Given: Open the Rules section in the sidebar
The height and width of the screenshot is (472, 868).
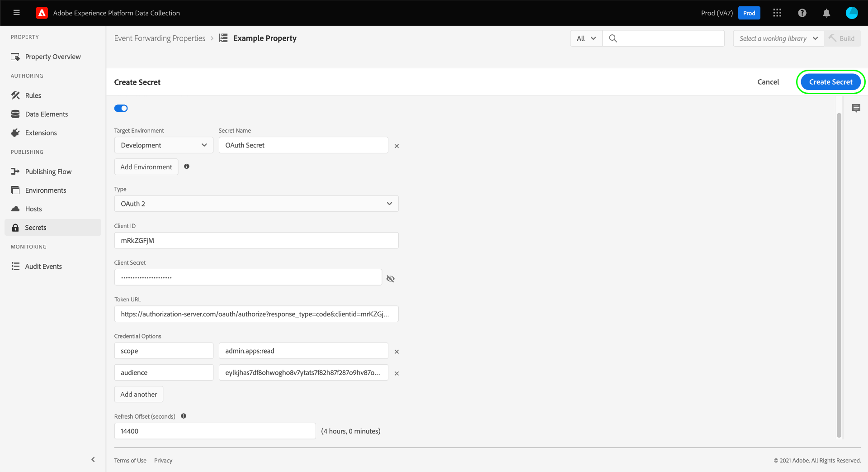Looking at the screenshot, I should click(32, 95).
